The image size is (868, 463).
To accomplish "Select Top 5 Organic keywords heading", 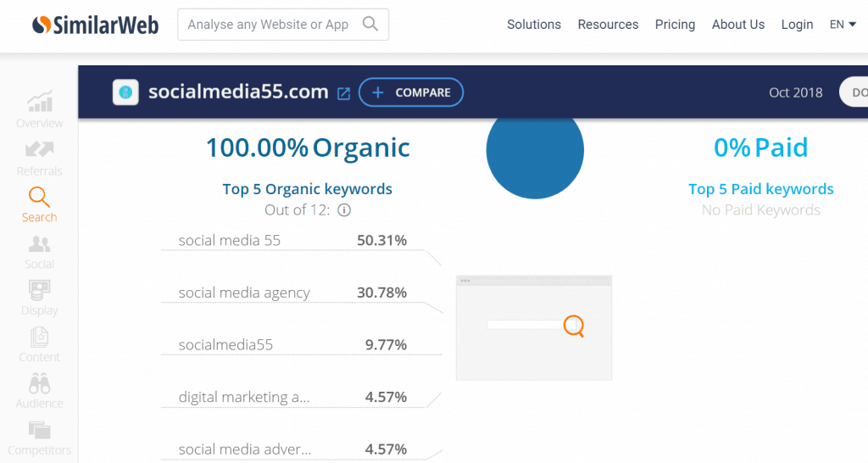I will 307,189.
